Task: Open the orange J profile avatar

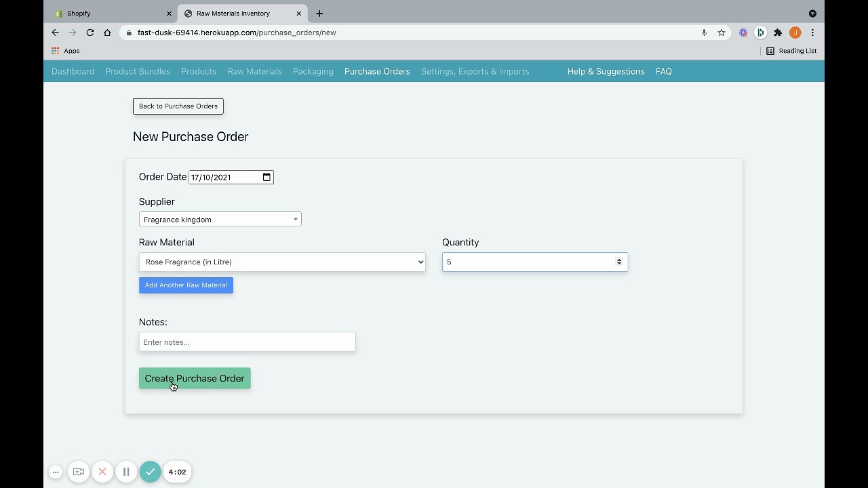Action: (x=795, y=33)
